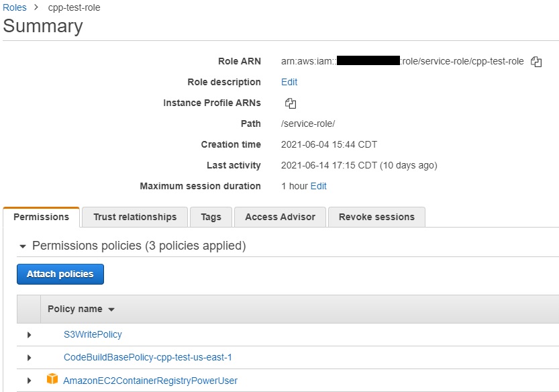Open the Trust relationships tab
This screenshot has width=559, height=392.
(135, 217)
